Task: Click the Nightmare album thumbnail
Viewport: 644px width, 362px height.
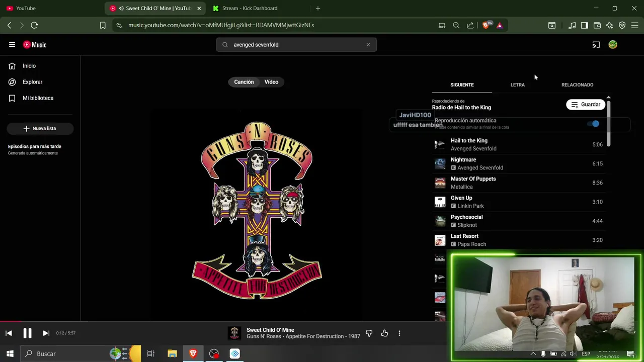Action: tap(440, 164)
